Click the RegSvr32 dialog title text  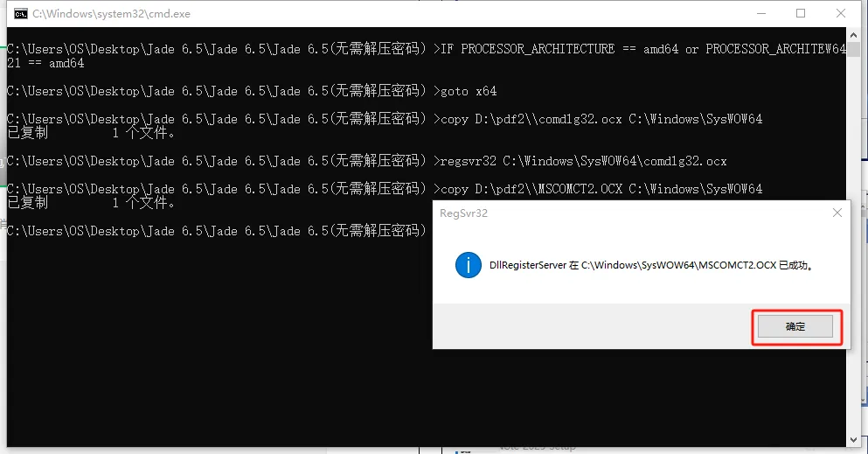[x=463, y=213]
